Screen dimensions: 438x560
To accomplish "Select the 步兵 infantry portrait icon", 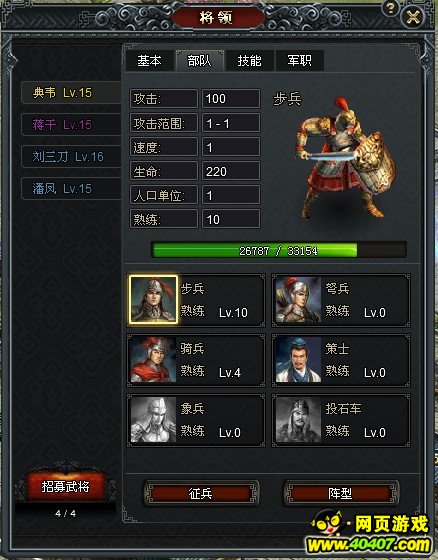I will (153, 300).
